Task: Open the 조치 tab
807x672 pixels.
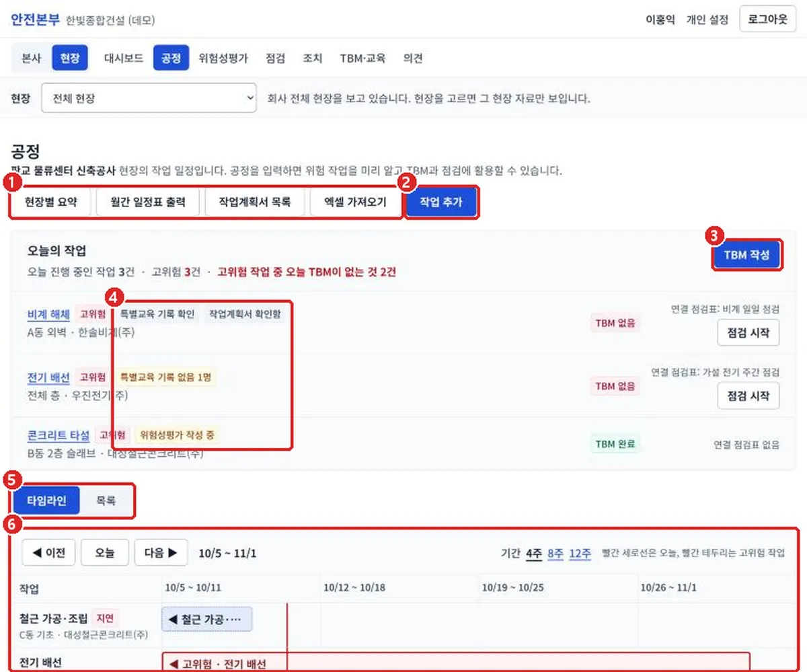Action: (312, 59)
